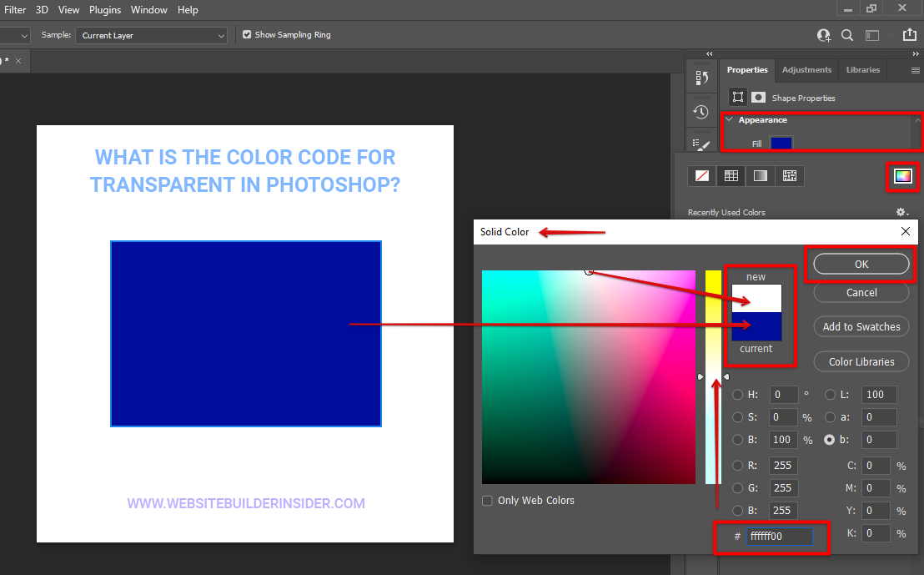The height and width of the screenshot is (575, 924).
Task: Open the Color Picker rainbow icon
Action: tap(902, 176)
